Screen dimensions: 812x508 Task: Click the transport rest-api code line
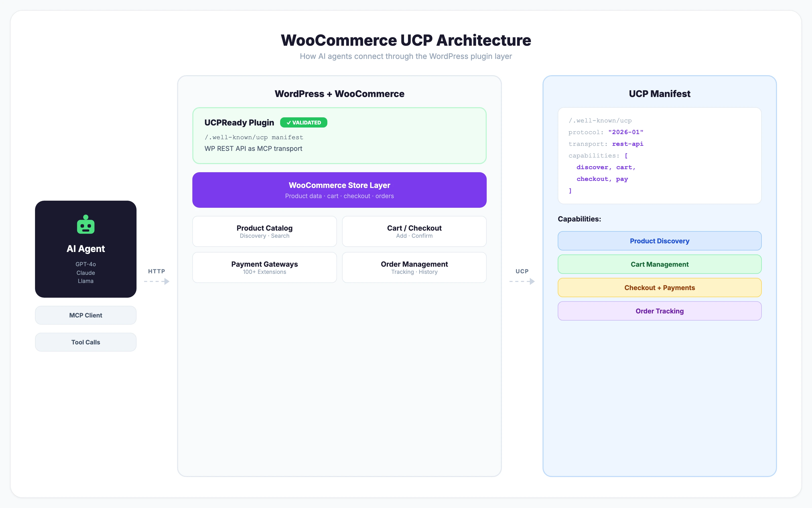point(606,144)
